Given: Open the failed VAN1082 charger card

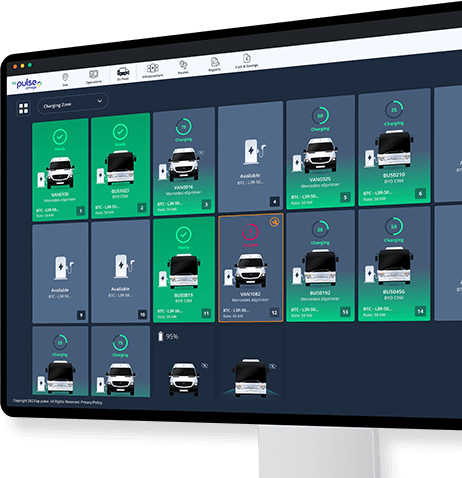Looking at the screenshot, I should (251, 268).
